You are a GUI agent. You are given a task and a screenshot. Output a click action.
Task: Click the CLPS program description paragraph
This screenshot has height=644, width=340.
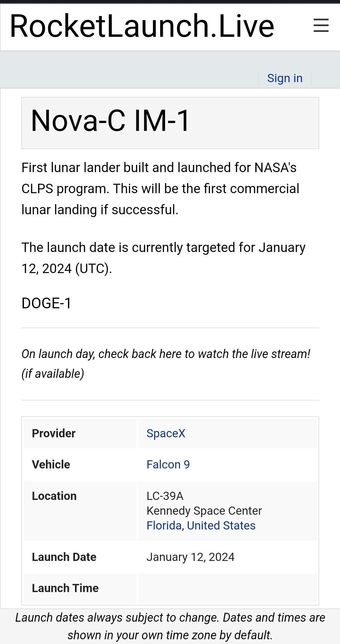pos(160,188)
